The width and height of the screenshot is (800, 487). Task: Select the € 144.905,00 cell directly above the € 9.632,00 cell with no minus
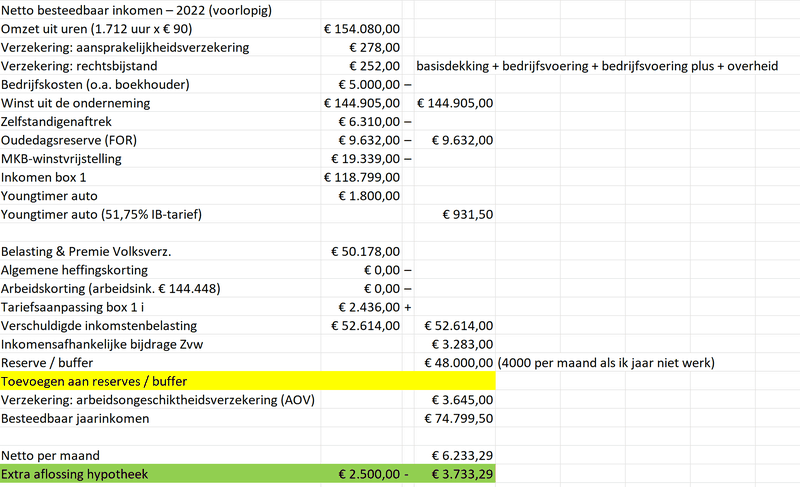(x=455, y=103)
